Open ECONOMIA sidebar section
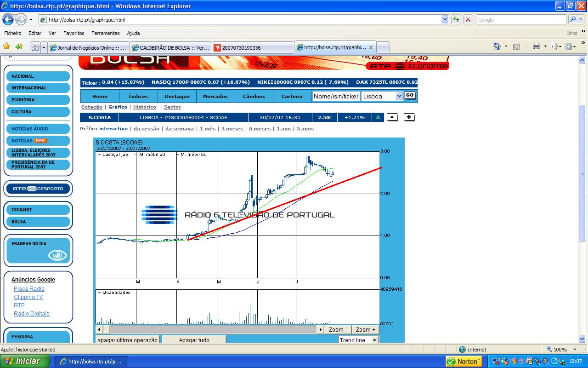The height and width of the screenshot is (368, 588). click(x=38, y=100)
